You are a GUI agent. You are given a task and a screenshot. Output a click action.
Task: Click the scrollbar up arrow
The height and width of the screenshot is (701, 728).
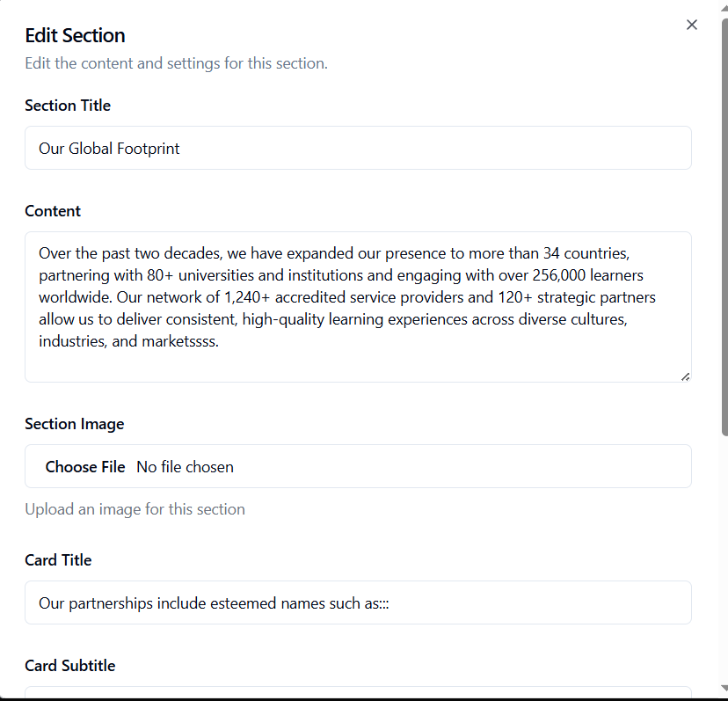click(724, 7)
